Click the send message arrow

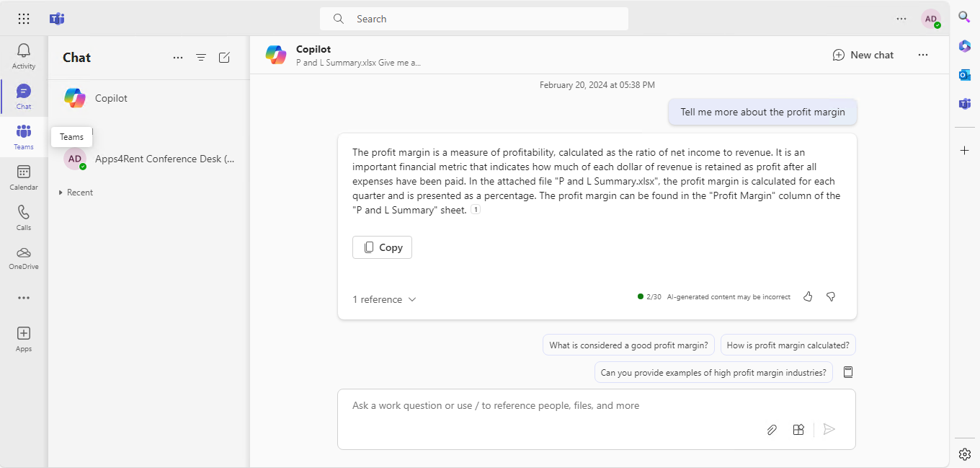(829, 430)
